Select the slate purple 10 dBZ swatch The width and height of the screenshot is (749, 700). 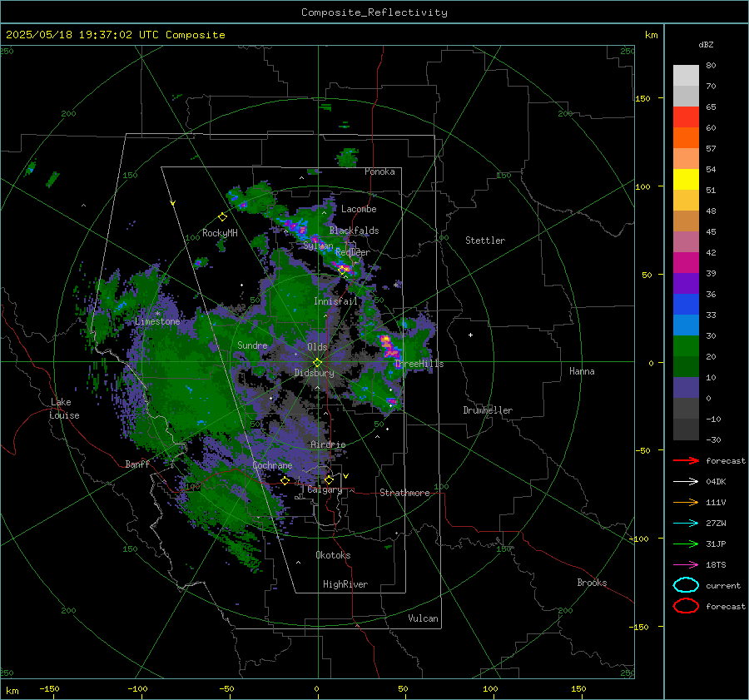[x=686, y=388]
